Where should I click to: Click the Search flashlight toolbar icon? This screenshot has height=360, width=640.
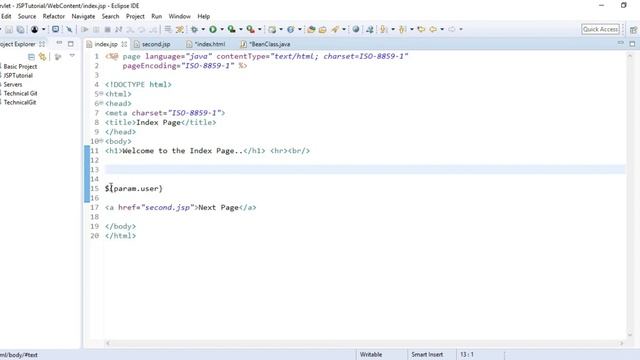336,29
